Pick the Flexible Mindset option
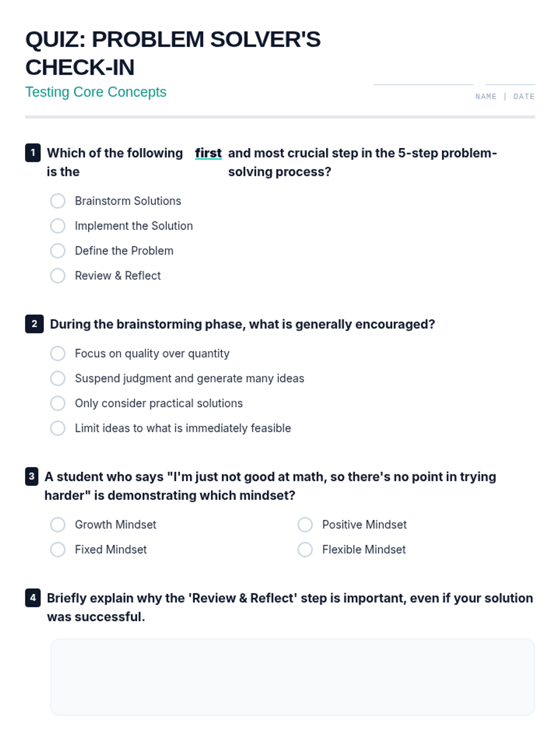 click(305, 550)
